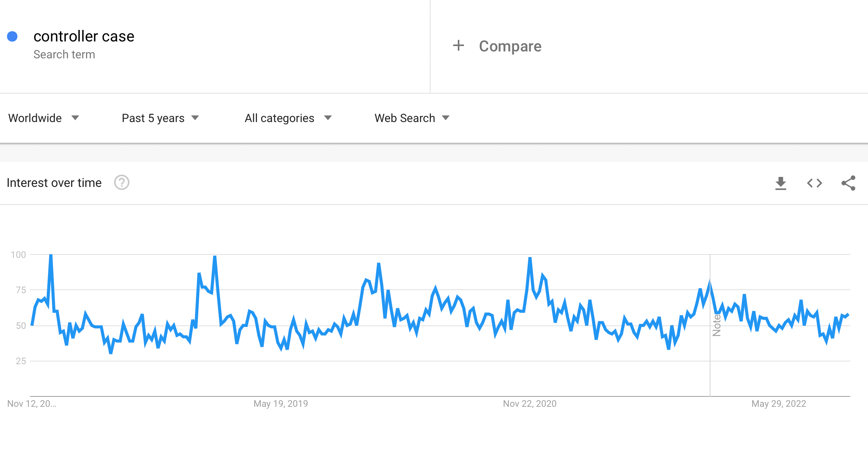Image resolution: width=868 pixels, height=449 pixels.
Task: Click the Nov 22, 2020 axis label
Action: tap(530, 404)
